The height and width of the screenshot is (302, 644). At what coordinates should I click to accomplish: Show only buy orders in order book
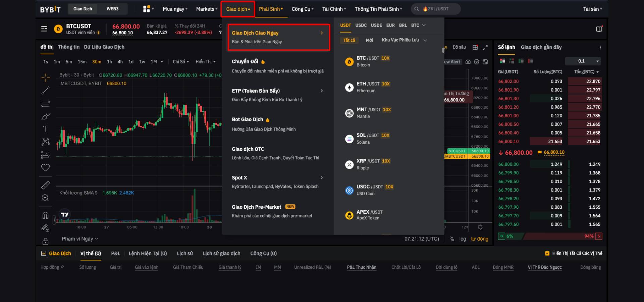(521, 61)
